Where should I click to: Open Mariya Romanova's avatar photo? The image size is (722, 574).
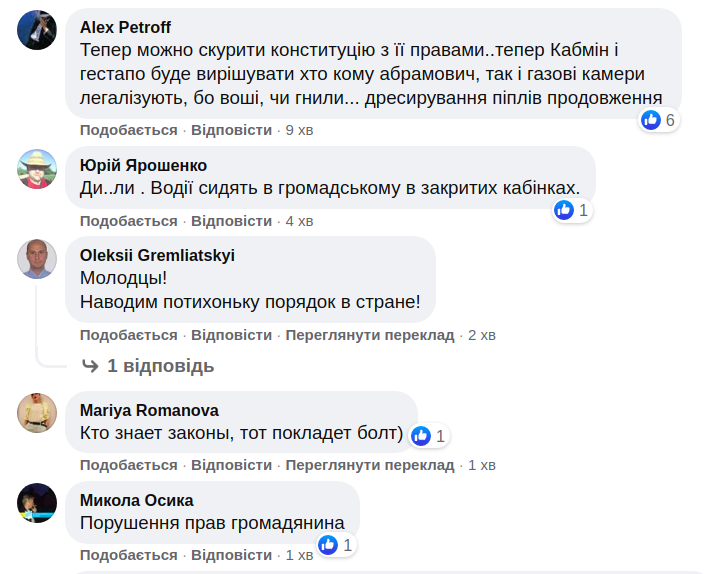tap(37, 413)
